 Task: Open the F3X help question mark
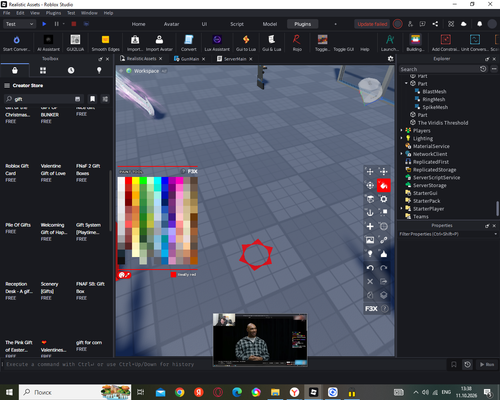tap(384, 309)
